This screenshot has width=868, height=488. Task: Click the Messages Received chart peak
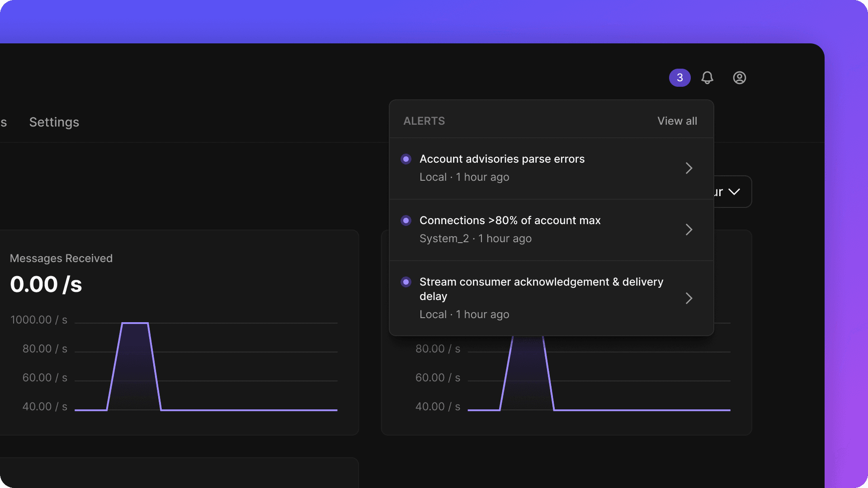click(x=135, y=324)
